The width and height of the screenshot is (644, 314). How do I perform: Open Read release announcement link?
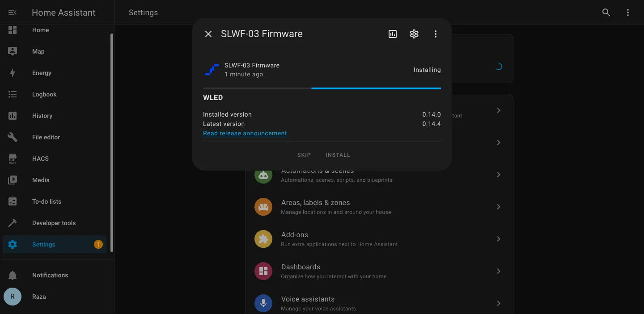pyautogui.click(x=245, y=133)
